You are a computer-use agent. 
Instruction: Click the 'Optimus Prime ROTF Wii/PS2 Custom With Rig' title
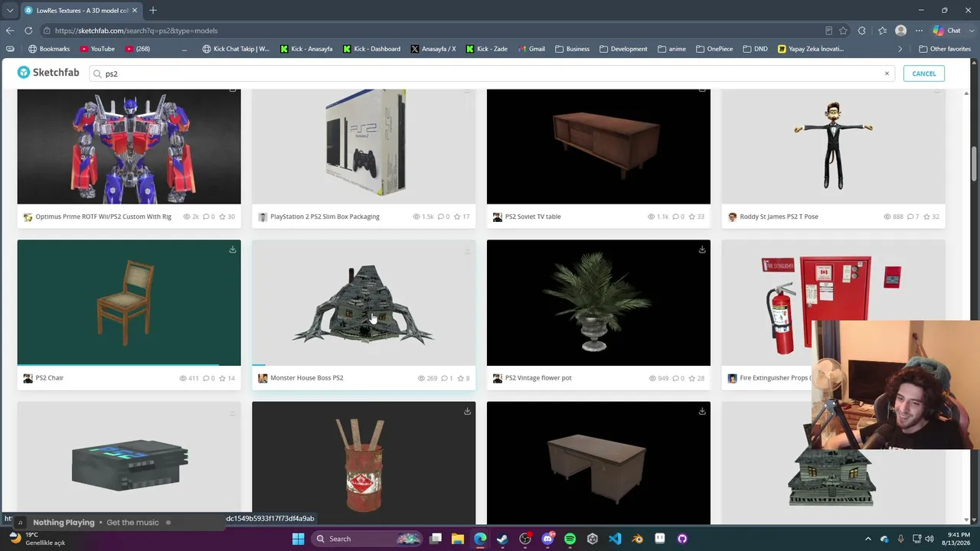pos(103,217)
